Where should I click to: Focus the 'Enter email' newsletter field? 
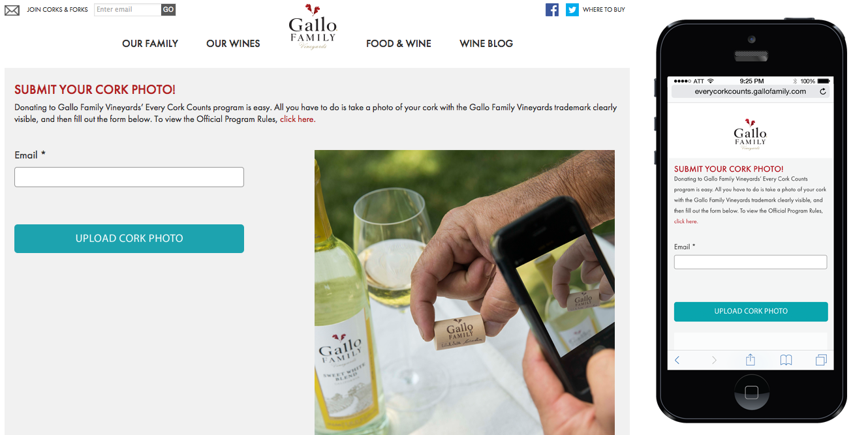point(128,10)
